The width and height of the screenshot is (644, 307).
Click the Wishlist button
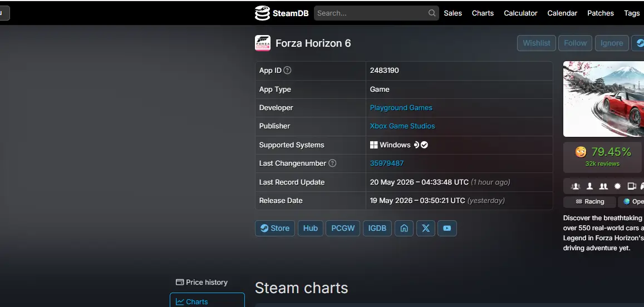pos(537,43)
